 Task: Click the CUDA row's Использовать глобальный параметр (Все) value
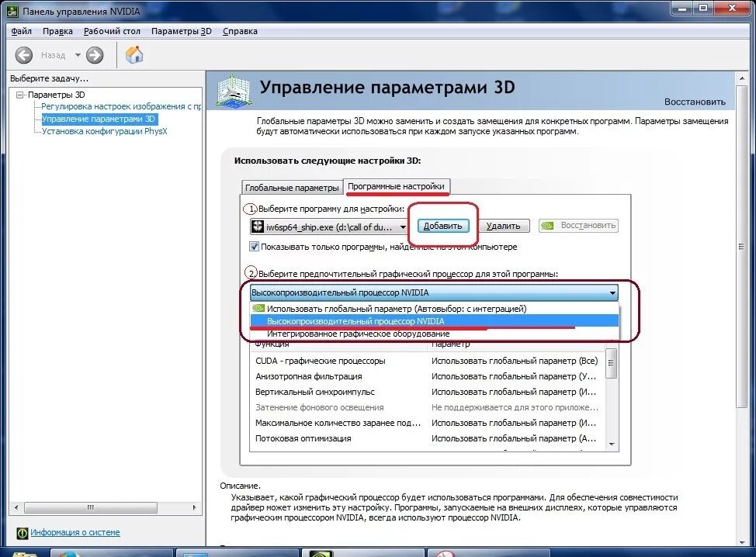point(515,361)
